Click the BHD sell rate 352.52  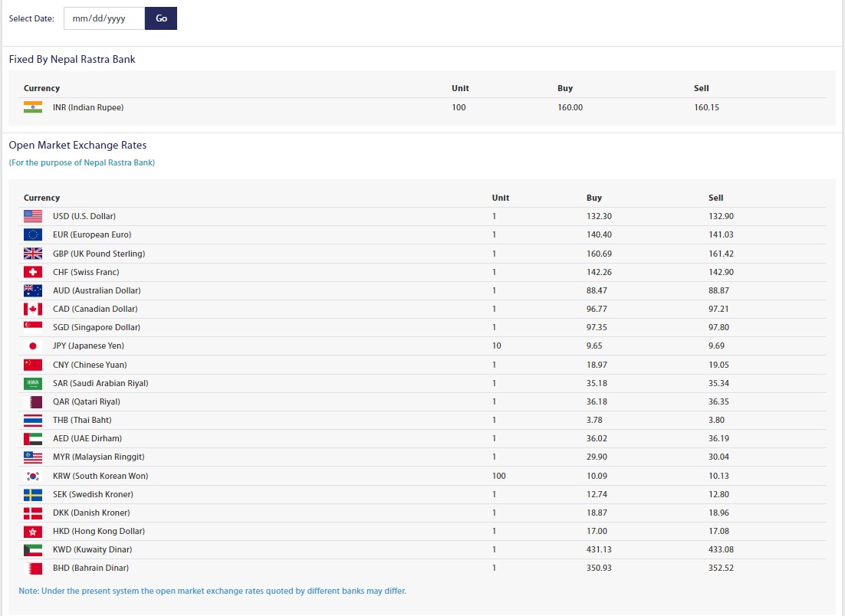tap(721, 568)
